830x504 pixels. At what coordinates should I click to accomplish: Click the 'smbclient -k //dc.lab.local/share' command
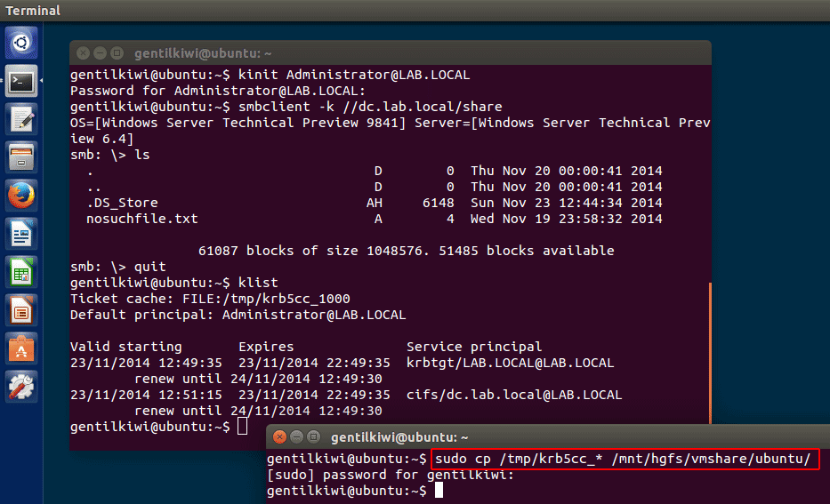tap(370, 107)
